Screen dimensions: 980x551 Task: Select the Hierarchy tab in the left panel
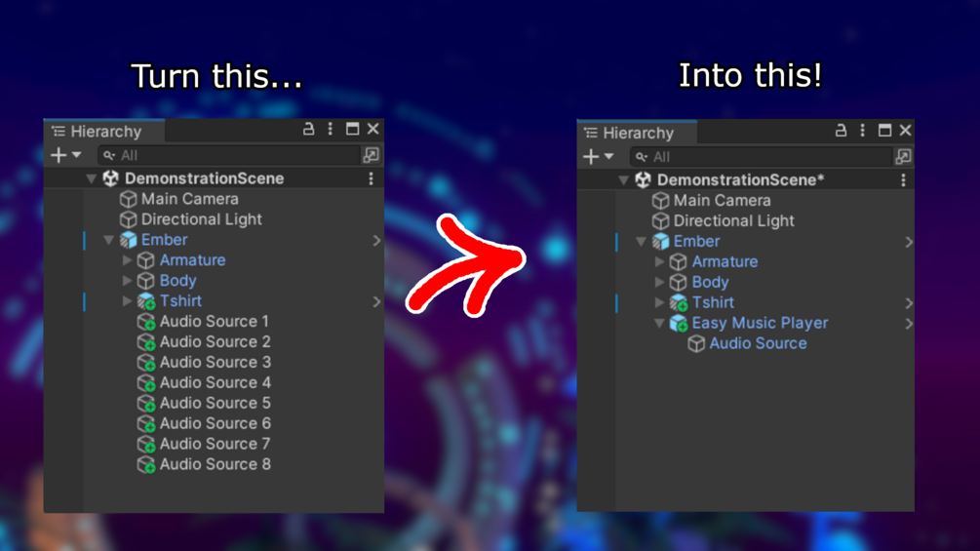pos(104,132)
